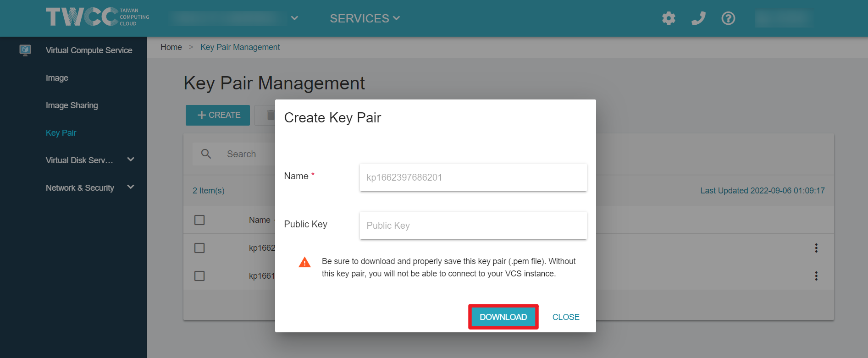Click the search magnifier icon
This screenshot has width=868, height=358.
pyautogui.click(x=206, y=154)
